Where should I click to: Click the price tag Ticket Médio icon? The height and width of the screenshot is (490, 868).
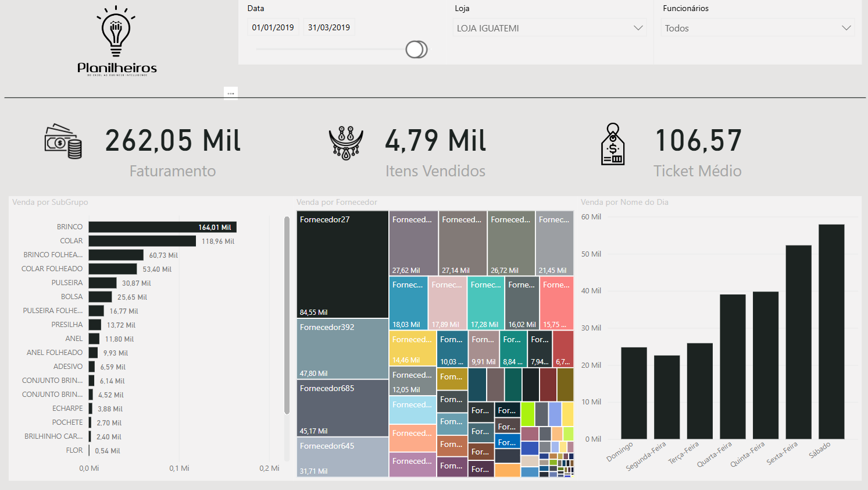(613, 144)
